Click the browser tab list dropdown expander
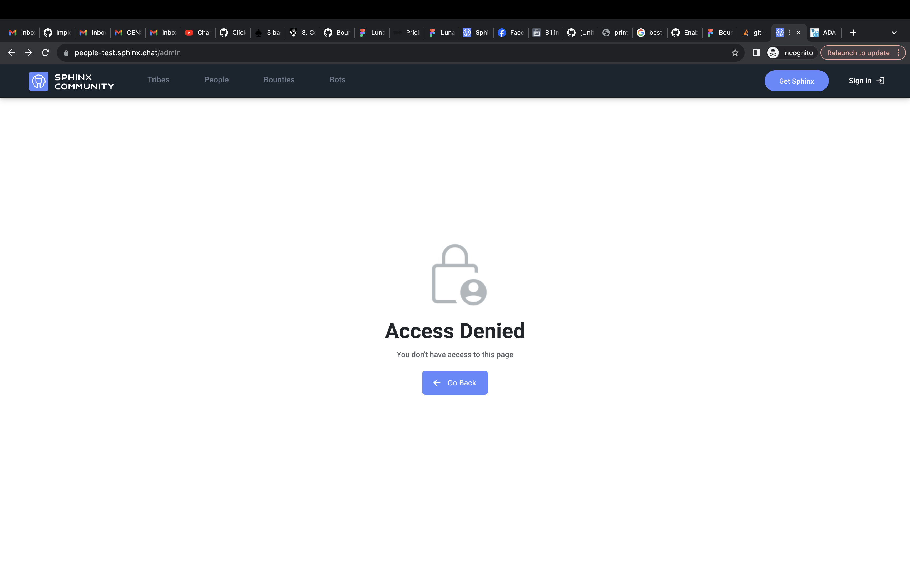910x588 pixels. coord(895,32)
